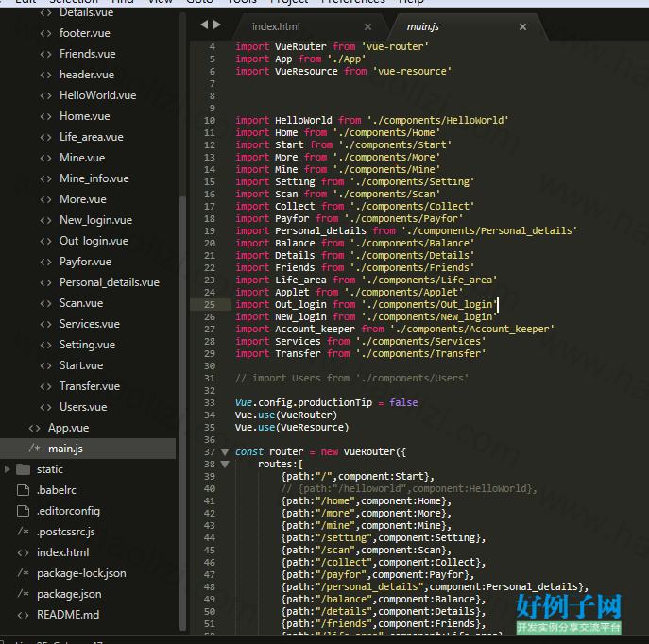Viewport: 649px width, 644px height.
Task: Click the comment-style icon beside .postcssrc.js
Action: pos(24,532)
